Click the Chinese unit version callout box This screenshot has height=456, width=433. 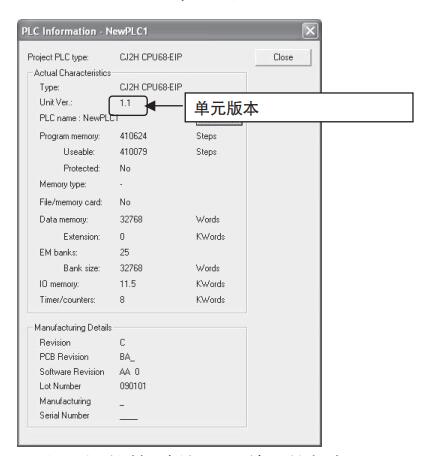(x=299, y=107)
